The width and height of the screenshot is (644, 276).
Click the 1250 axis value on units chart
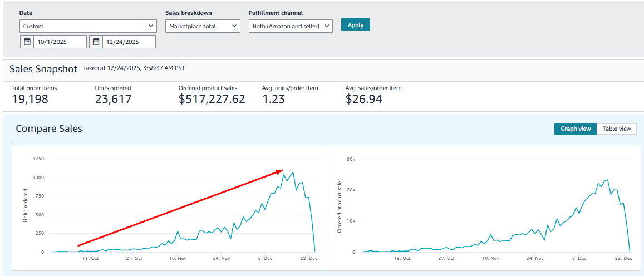(39, 159)
